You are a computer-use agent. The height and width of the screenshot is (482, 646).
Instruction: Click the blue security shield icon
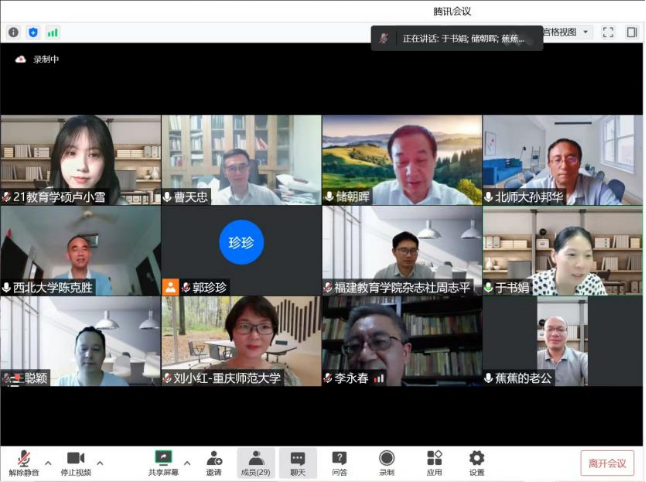33,32
